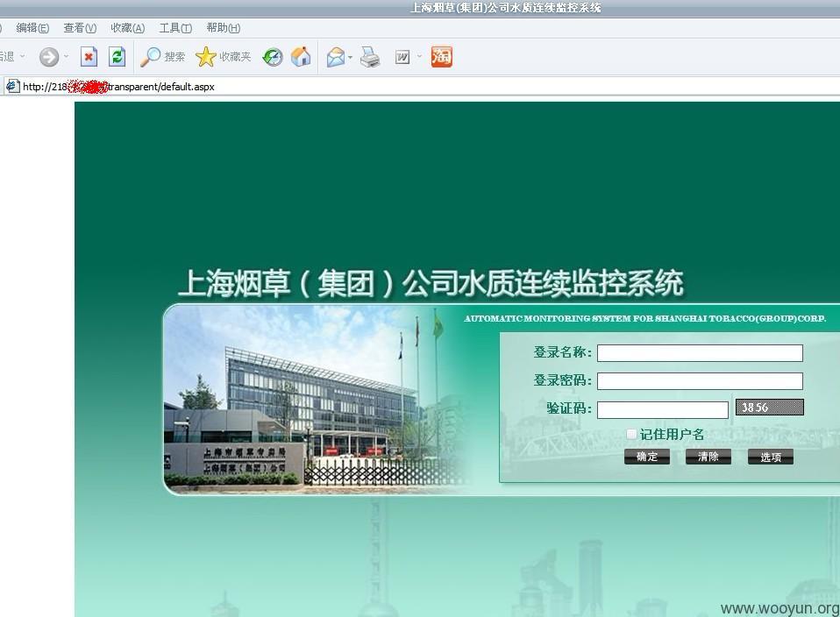Open the 查看(V) menu

(x=80, y=28)
